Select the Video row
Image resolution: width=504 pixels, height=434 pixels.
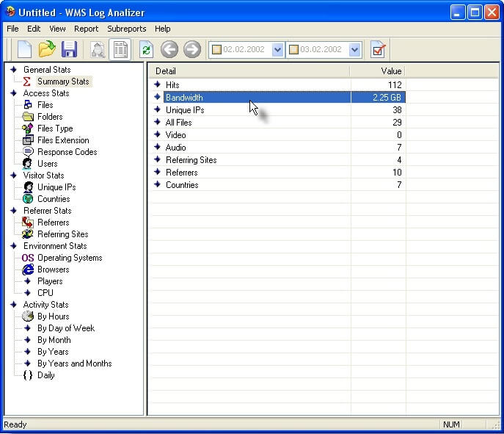[x=279, y=135]
